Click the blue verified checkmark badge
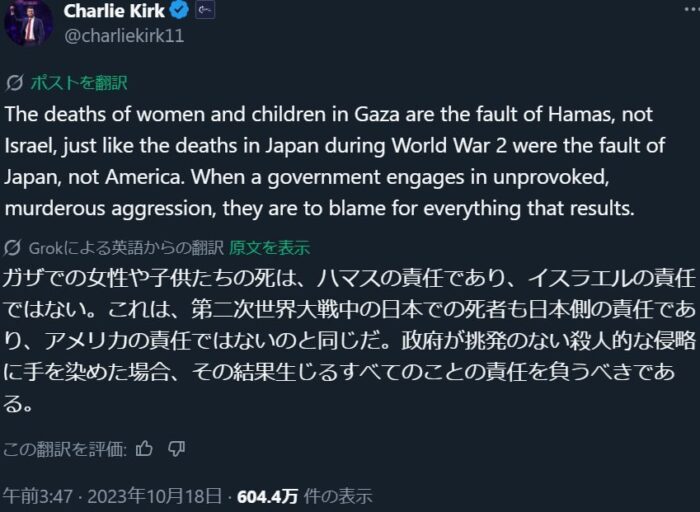The height and width of the screenshot is (512, 700). pos(176,11)
